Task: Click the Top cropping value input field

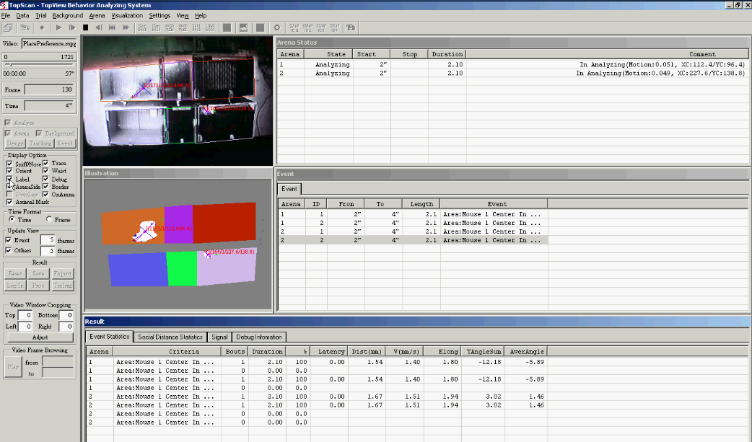Action: pos(28,315)
